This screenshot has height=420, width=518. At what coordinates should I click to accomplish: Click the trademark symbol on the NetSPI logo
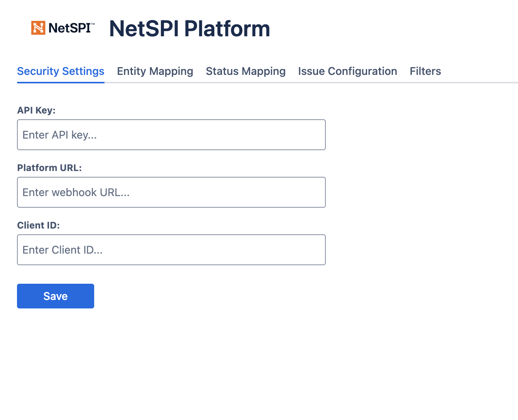pyautogui.click(x=93, y=24)
